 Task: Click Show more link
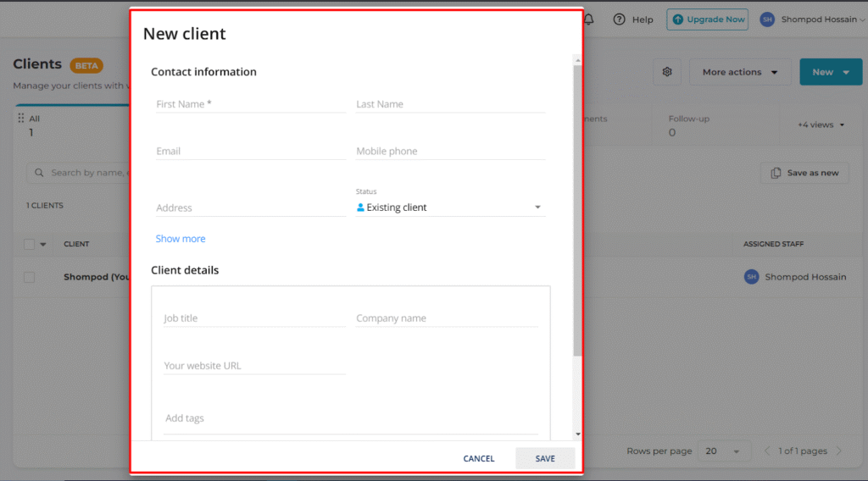pyautogui.click(x=181, y=239)
